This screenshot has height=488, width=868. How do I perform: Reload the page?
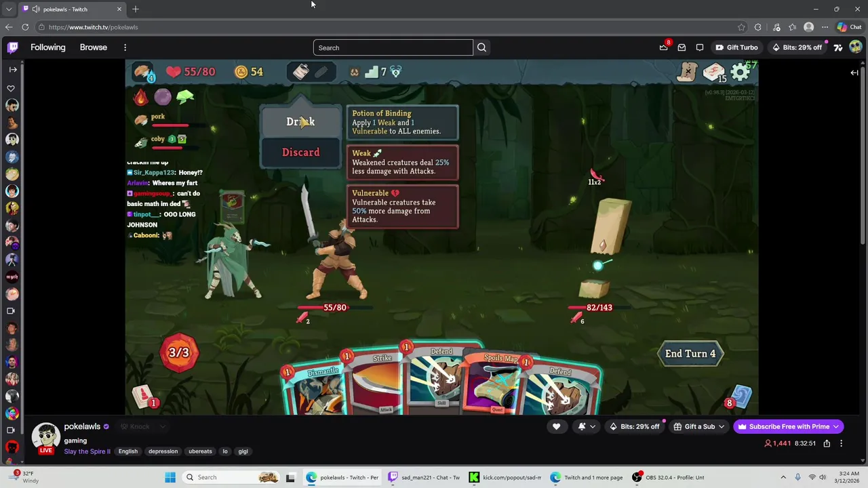click(25, 27)
